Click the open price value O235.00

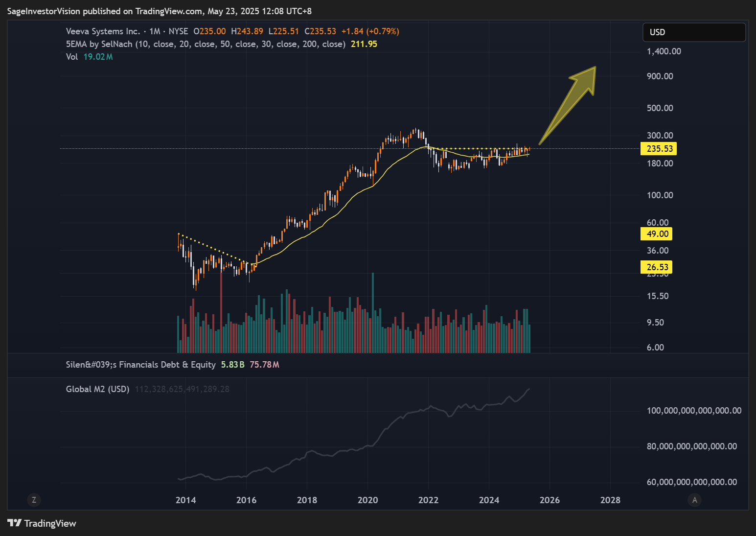pyautogui.click(x=209, y=31)
